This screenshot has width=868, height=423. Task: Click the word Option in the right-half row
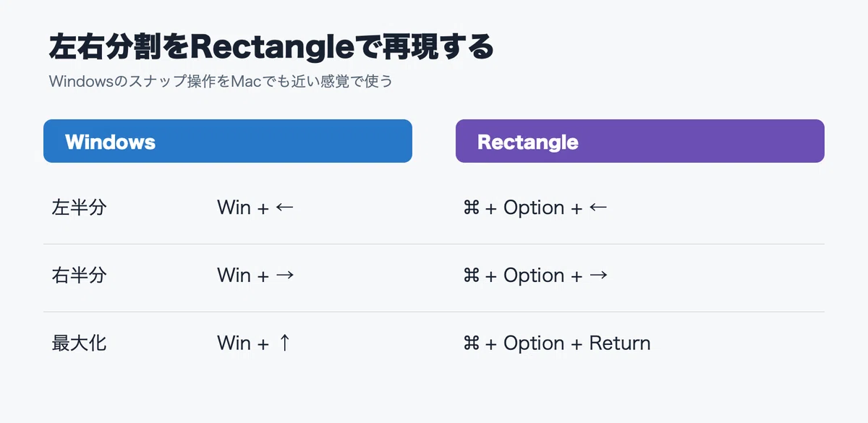click(x=534, y=277)
